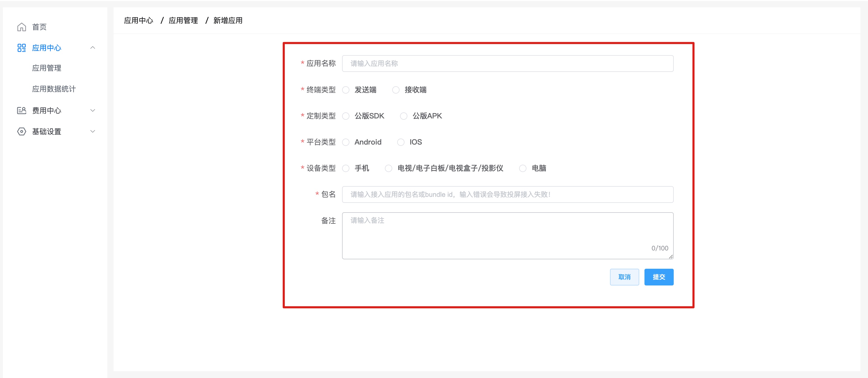Open 应用管理 in the sidebar
The height and width of the screenshot is (378, 868).
pyautogui.click(x=46, y=68)
